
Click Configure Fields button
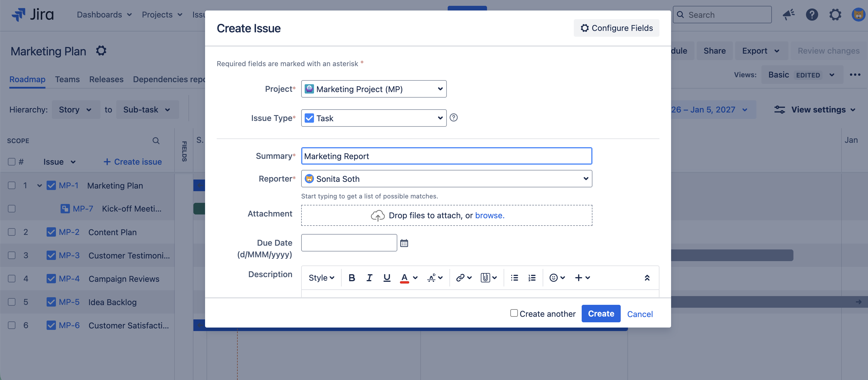[x=616, y=28]
